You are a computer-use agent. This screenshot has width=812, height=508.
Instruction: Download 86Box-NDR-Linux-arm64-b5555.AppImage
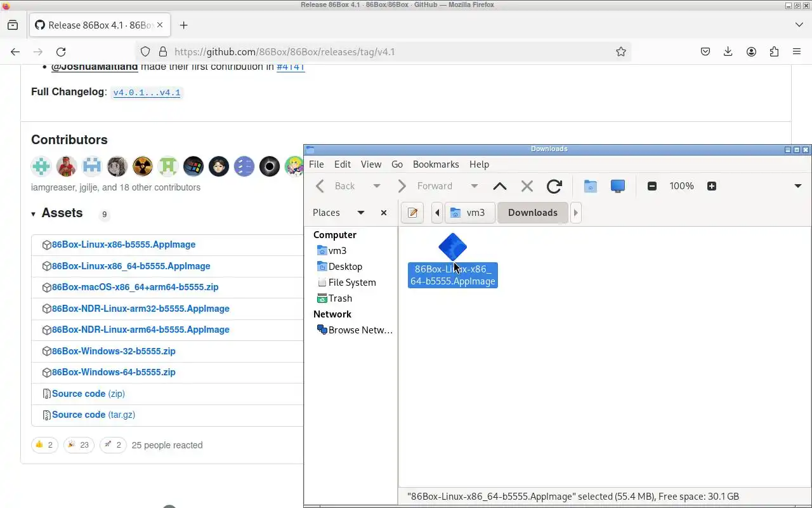click(x=141, y=330)
